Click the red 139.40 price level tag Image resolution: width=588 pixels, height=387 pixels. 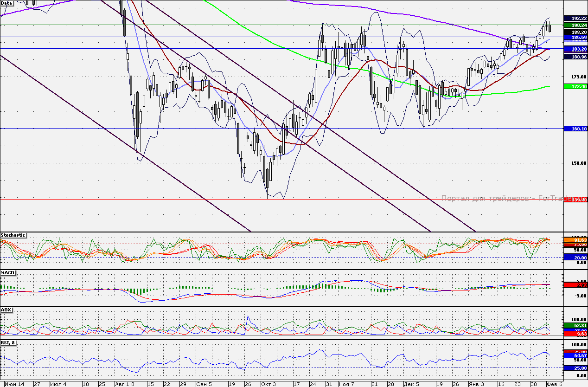click(x=575, y=200)
